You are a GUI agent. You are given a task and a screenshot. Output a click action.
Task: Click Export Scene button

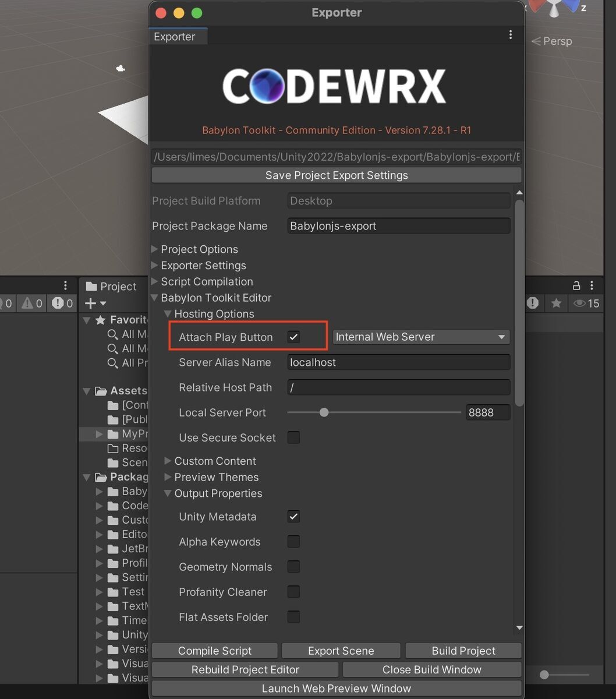(x=341, y=651)
